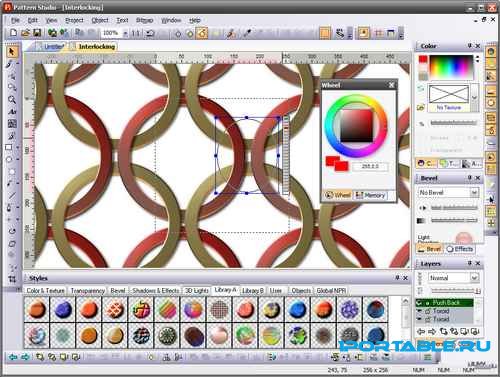Open the Normal blend mode dropdown
Screen dimensions: 500x377
click(x=474, y=277)
